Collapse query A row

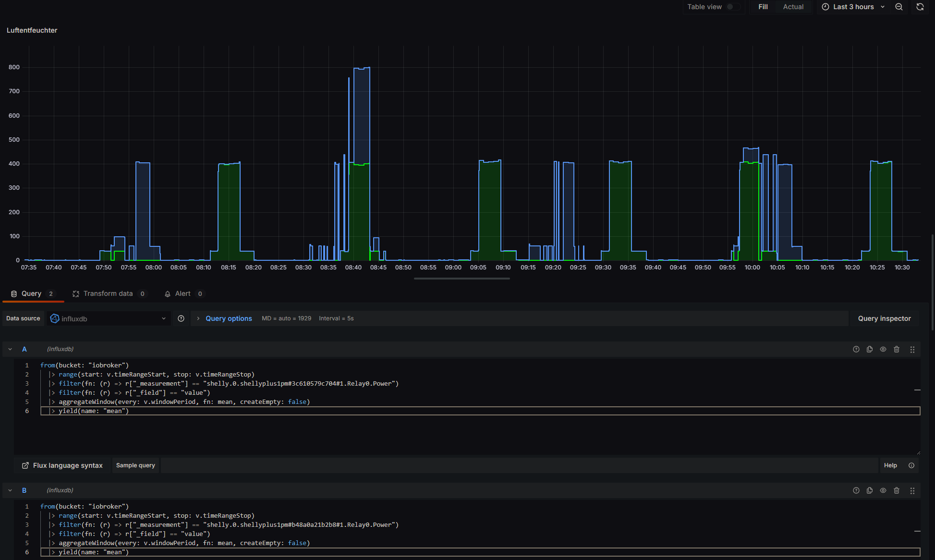click(10, 349)
